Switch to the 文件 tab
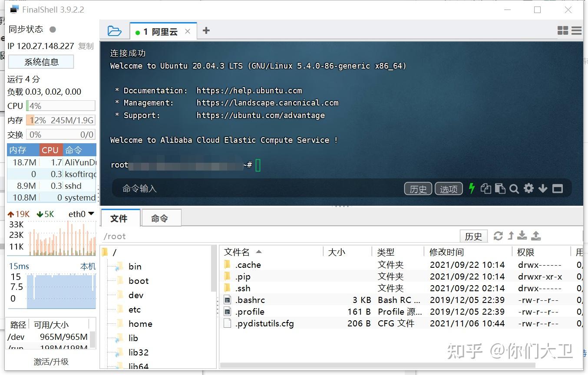 tap(120, 218)
